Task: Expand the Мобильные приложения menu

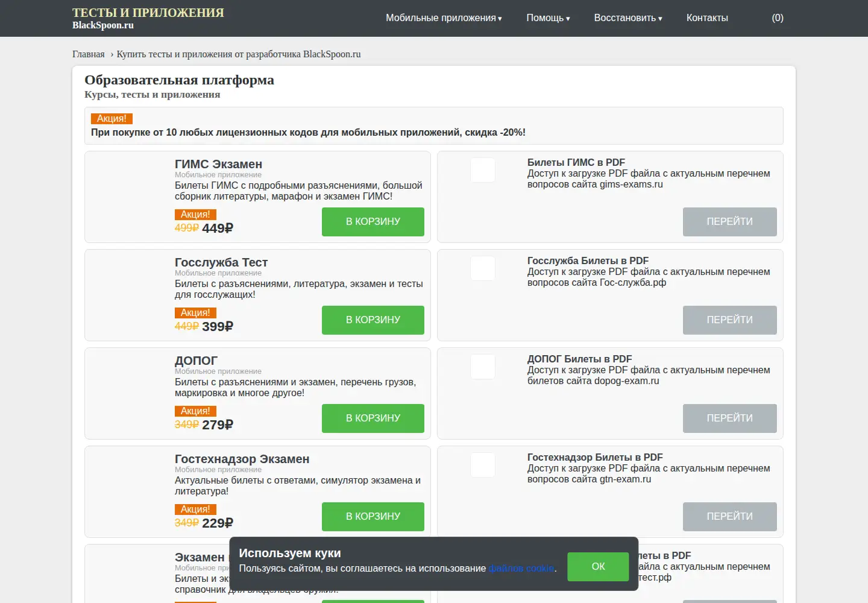Action: pyautogui.click(x=444, y=18)
